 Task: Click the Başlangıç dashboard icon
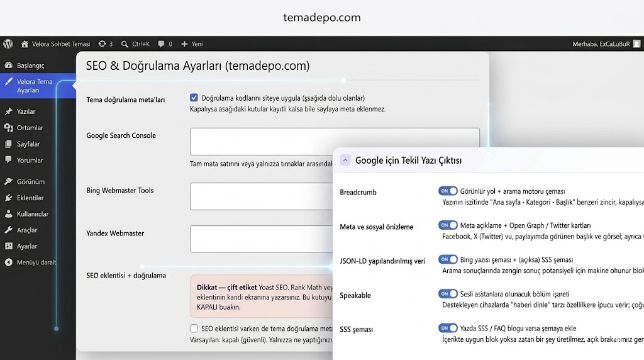[9, 65]
